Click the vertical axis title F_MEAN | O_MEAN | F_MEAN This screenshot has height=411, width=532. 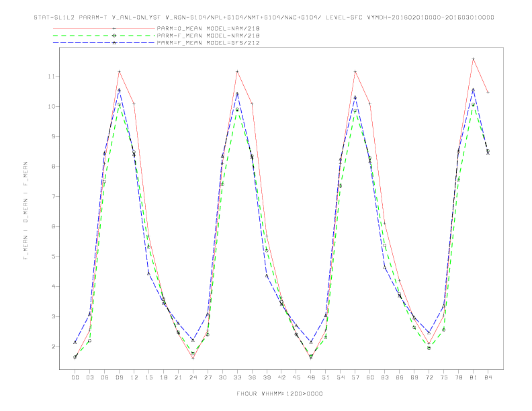tap(26, 211)
